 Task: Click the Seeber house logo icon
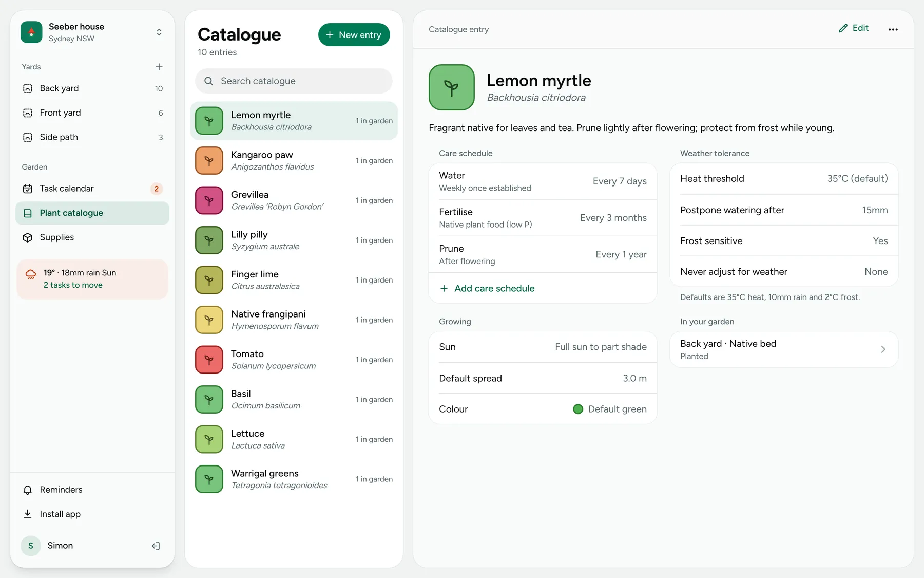tap(31, 32)
